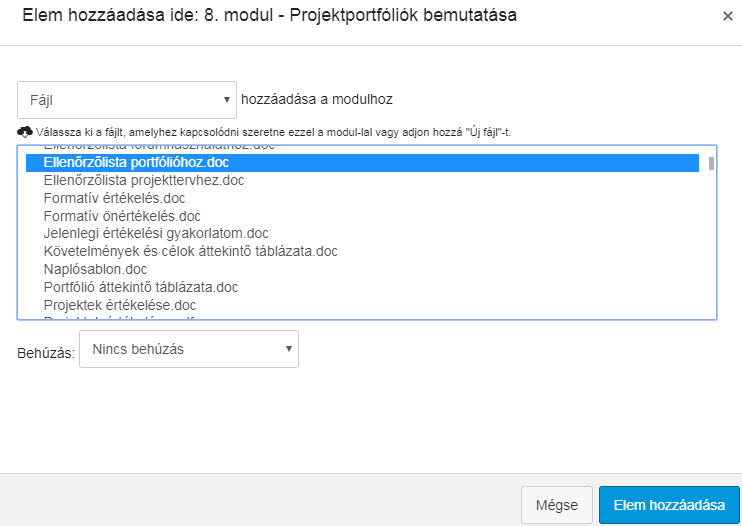
Task: Select Ellenőrzőlista portfólióhoz.doc in list
Action: (362, 163)
